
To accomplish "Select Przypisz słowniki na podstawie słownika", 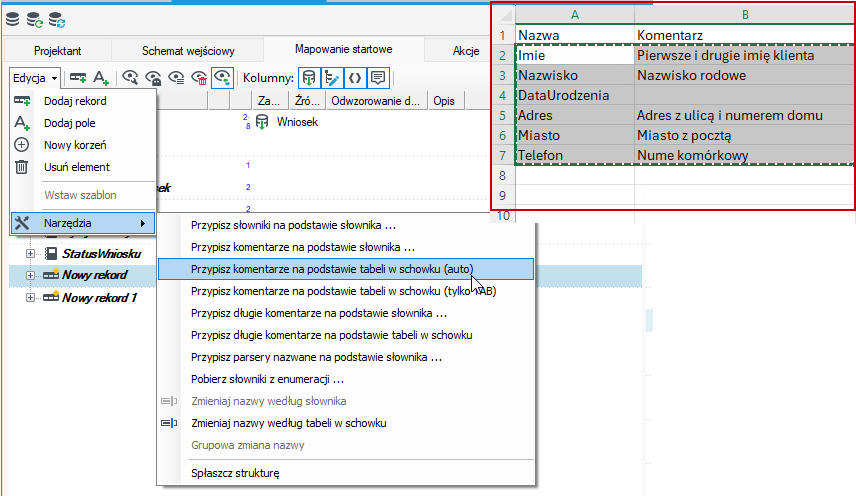I will [x=346, y=225].
